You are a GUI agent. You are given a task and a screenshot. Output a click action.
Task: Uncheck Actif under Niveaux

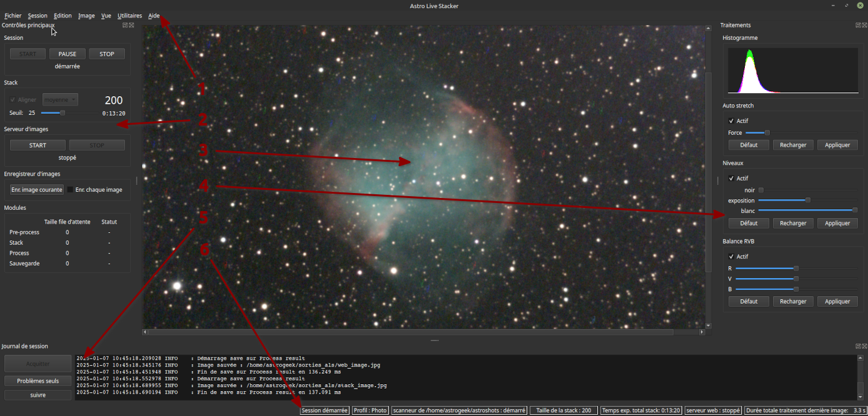click(x=732, y=179)
